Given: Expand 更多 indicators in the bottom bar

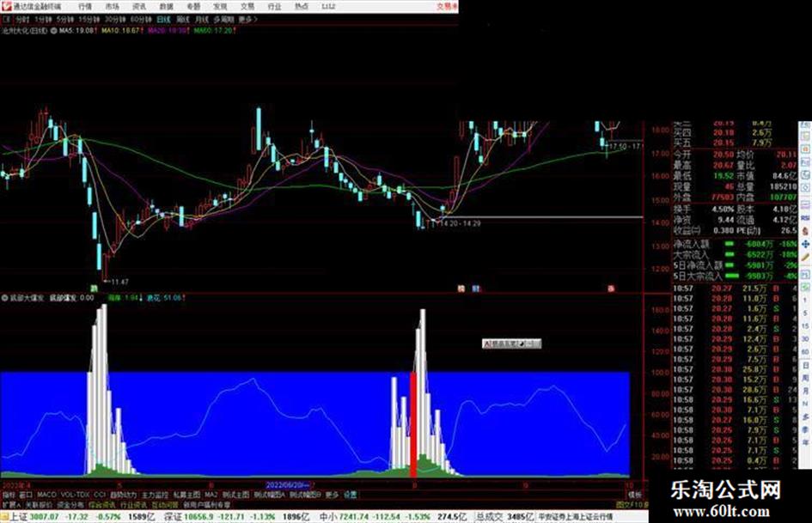Looking at the screenshot, I should [x=332, y=495].
